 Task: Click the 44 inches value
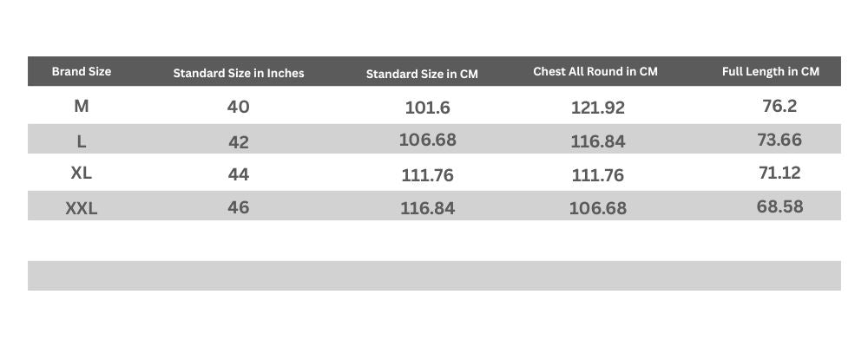[x=239, y=174]
